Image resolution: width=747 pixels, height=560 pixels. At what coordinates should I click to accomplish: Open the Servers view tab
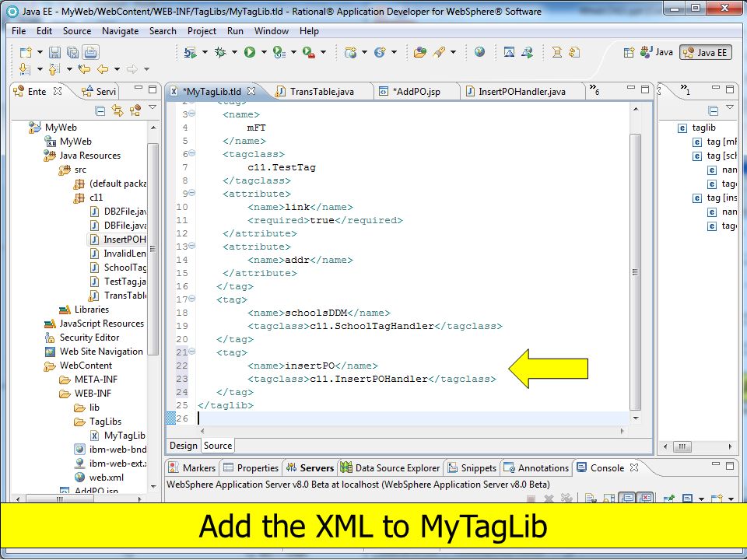[x=310, y=468]
